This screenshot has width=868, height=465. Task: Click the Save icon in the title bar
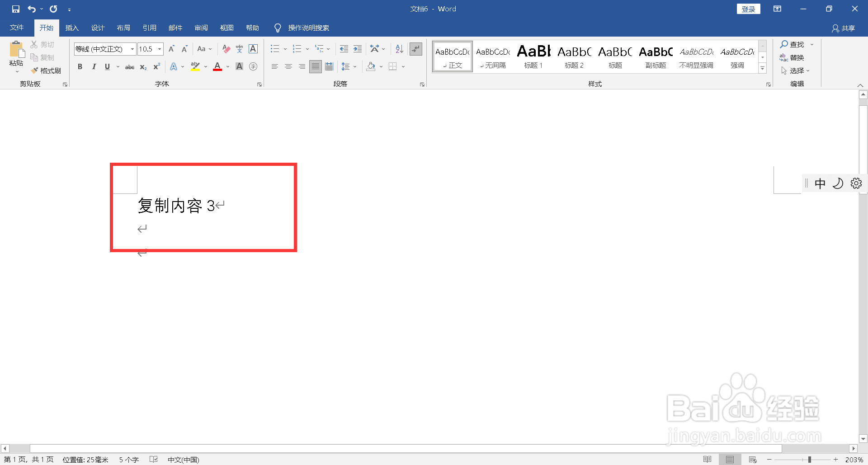coord(16,9)
